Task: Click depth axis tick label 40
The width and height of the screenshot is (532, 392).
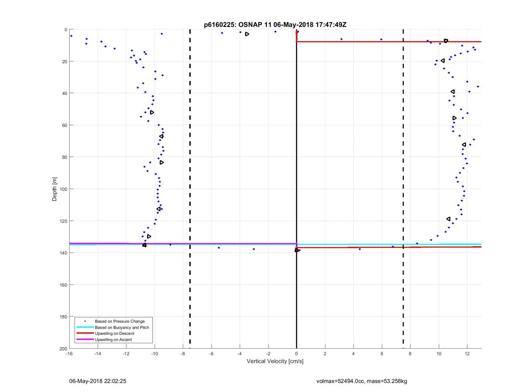Action: 64,93
